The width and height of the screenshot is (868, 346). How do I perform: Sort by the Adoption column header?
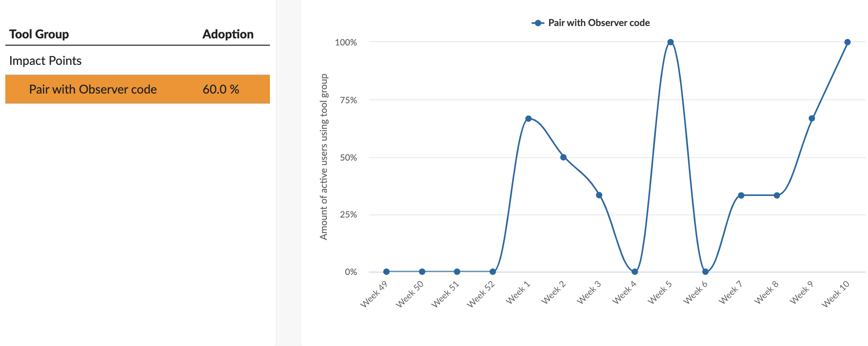tap(228, 34)
